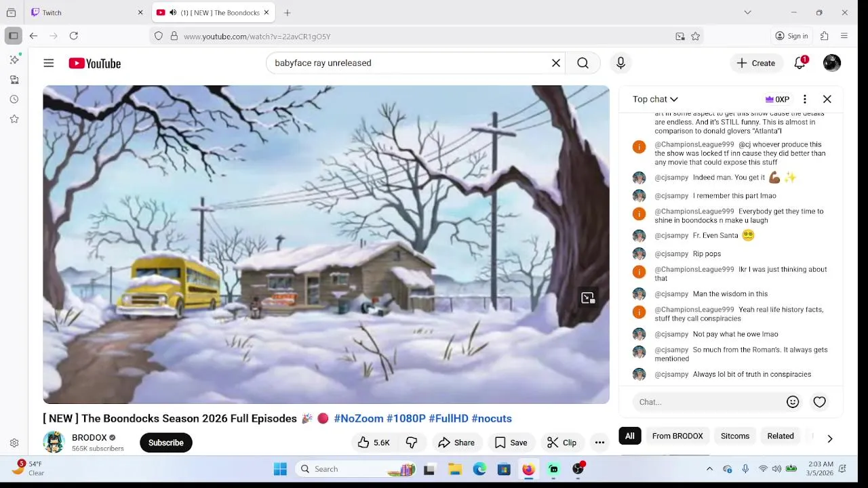Screen dimensions: 868x488
Task: Open the account avatar menu
Action: (832, 63)
